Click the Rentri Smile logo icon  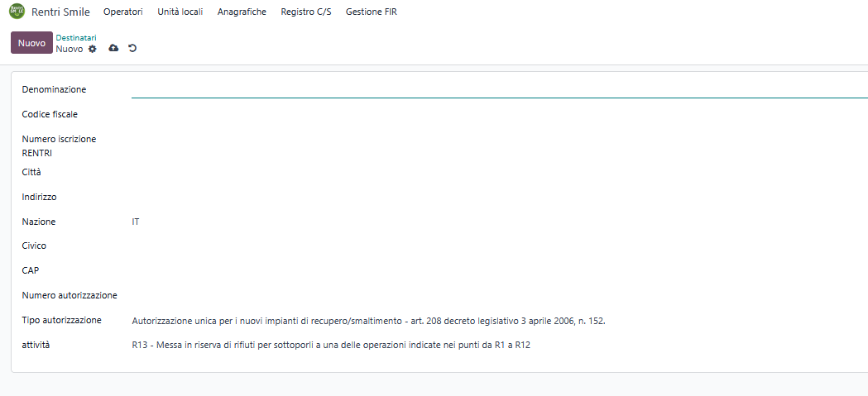pos(17,12)
